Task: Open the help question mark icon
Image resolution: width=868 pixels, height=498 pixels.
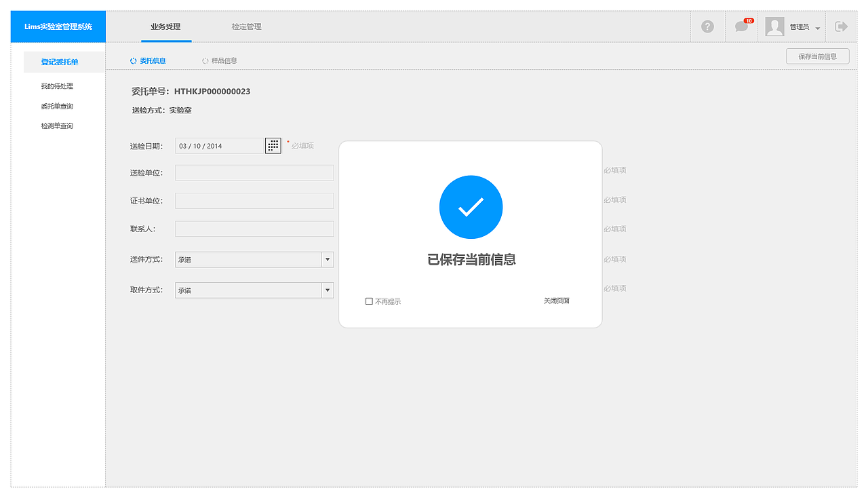Action: [x=707, y=26]
